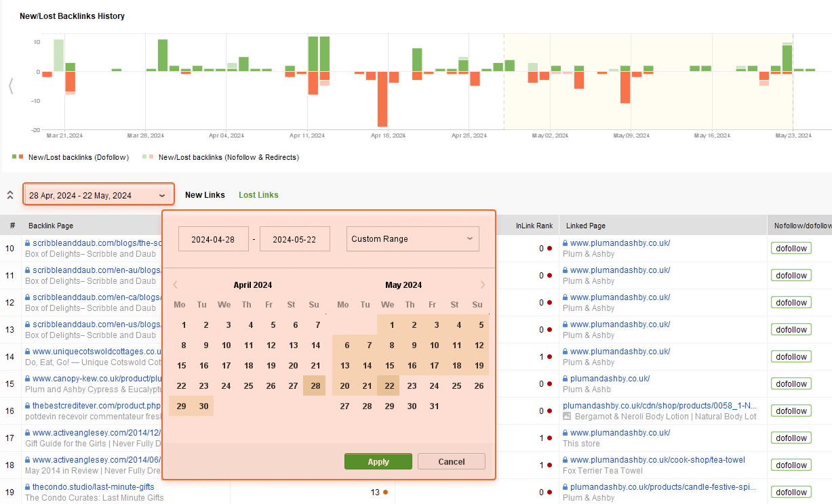Apply the selected date range
Viewport: 832px width, 504px height.
[x=378, y=461]
